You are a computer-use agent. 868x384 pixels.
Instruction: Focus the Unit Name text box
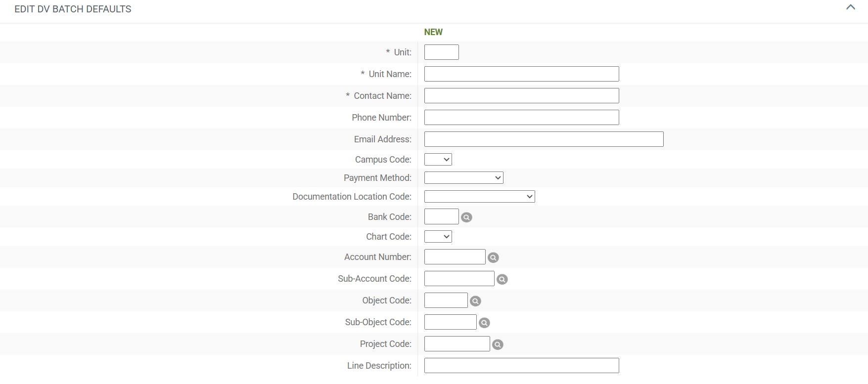521,74
